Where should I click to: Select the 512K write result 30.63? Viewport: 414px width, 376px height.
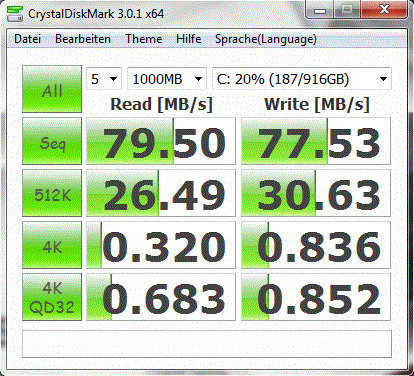316,193
